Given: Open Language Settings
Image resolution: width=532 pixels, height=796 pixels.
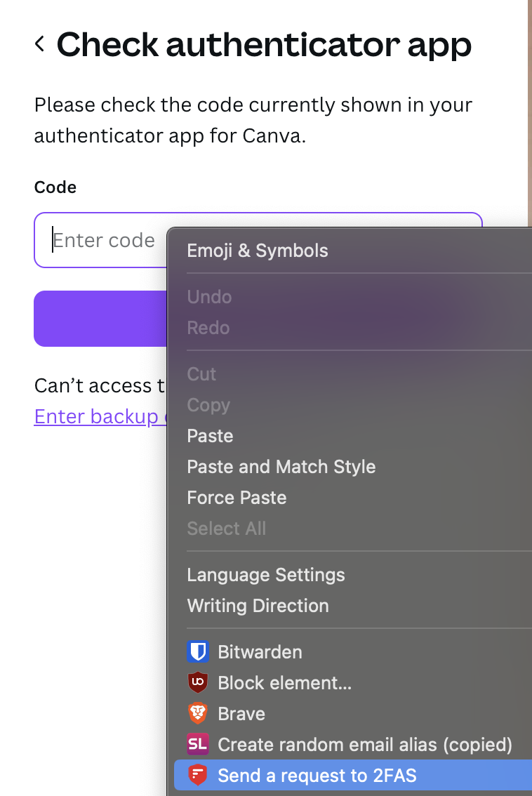Looking at the screenshot, I should [265, 575].
